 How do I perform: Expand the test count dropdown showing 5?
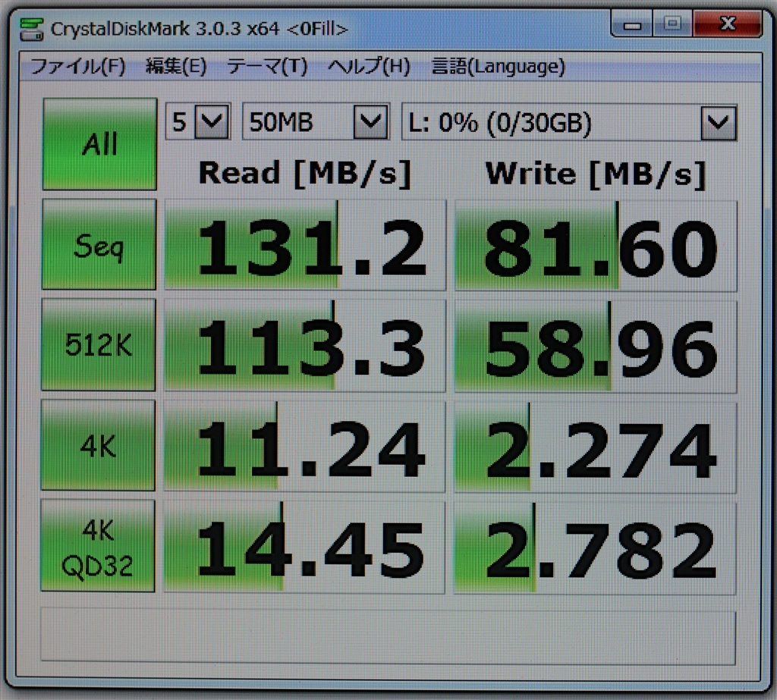pyautogui.click(x=212, y=121)
